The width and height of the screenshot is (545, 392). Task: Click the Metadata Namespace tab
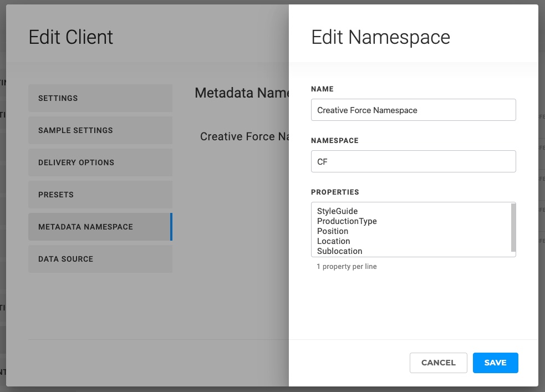tap(100, 227)
